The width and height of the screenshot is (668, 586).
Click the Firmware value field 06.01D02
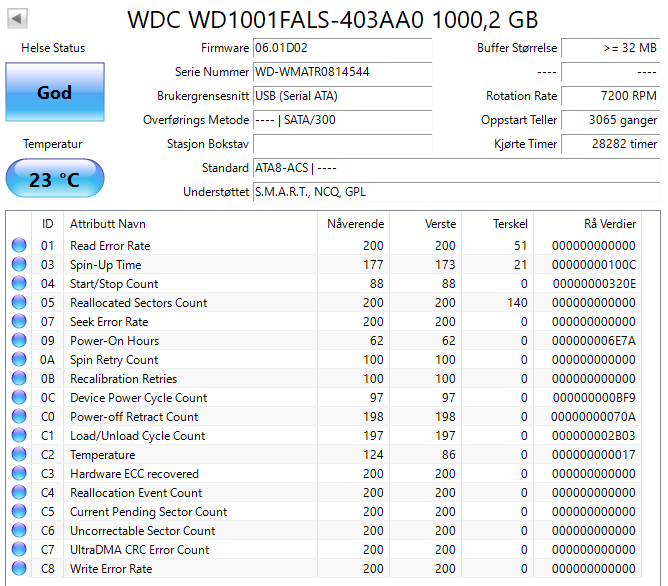tap(341, 48)
